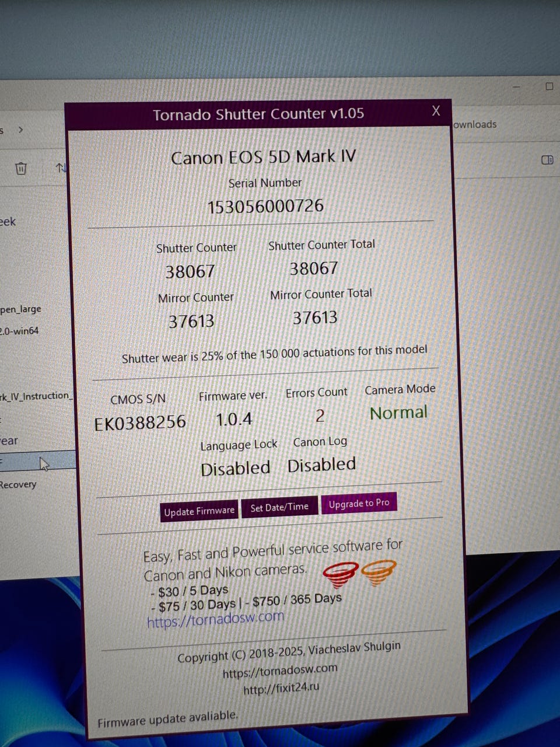Maximize the File Explorer window behind
560x747 pixels.
pos(549,86)
